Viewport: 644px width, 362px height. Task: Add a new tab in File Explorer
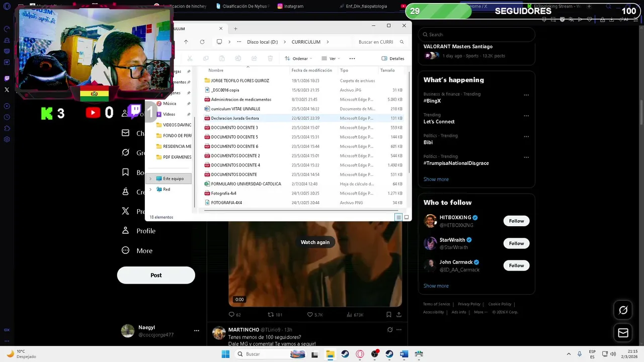tap(235, 29)
